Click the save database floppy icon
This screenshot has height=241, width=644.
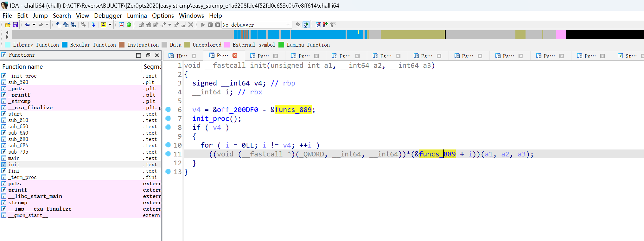[x=15, y=25]
